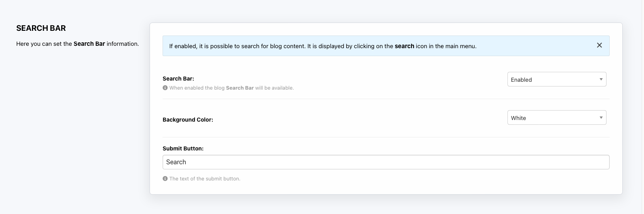The width and height of the screenshot is (644, 214).
Task: Click divider line below Search Bar row
Action: coord(386,99)
